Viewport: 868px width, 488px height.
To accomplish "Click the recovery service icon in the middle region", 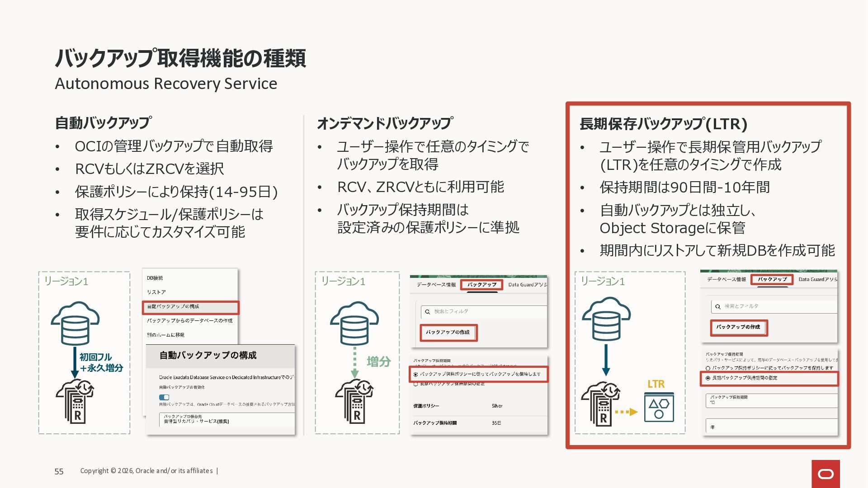I will 354,402.
